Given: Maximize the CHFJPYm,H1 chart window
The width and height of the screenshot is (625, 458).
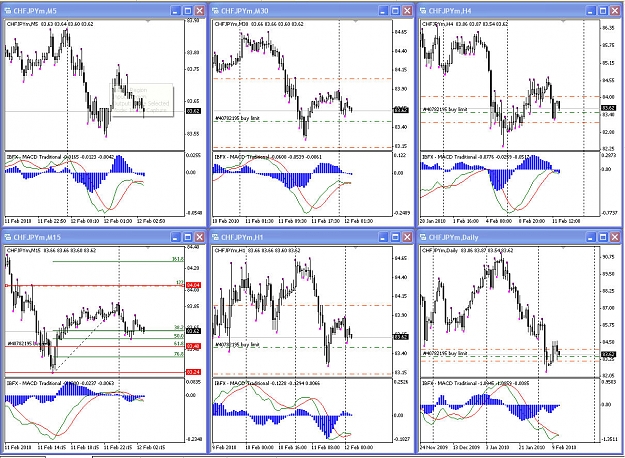Looking at the screenshot, I should click(x=395, y=237).
